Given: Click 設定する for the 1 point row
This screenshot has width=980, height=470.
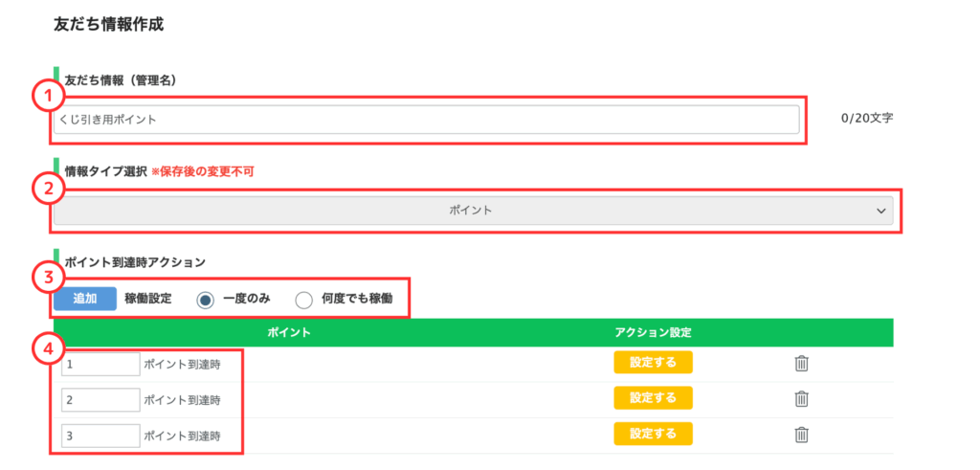Looking at the screenshot, I should pyautogui.click(x=653, y=363).
